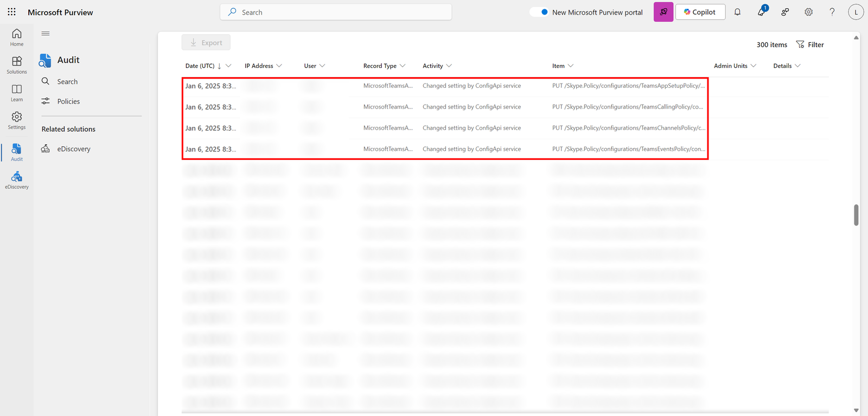Screen dimensions: 868x416
Task: Click the Microsoft Purview title
Action: 60,12
